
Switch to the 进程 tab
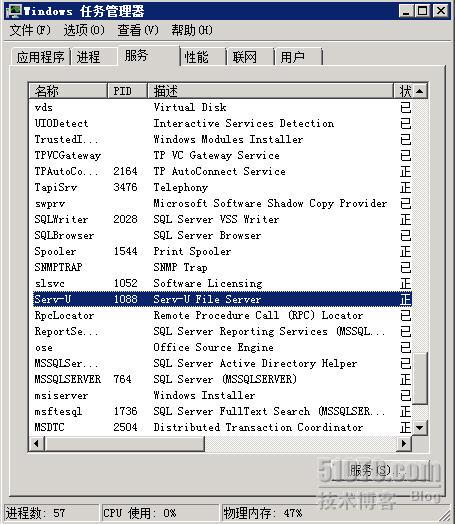pyautogui.click(x=94, y=57)
